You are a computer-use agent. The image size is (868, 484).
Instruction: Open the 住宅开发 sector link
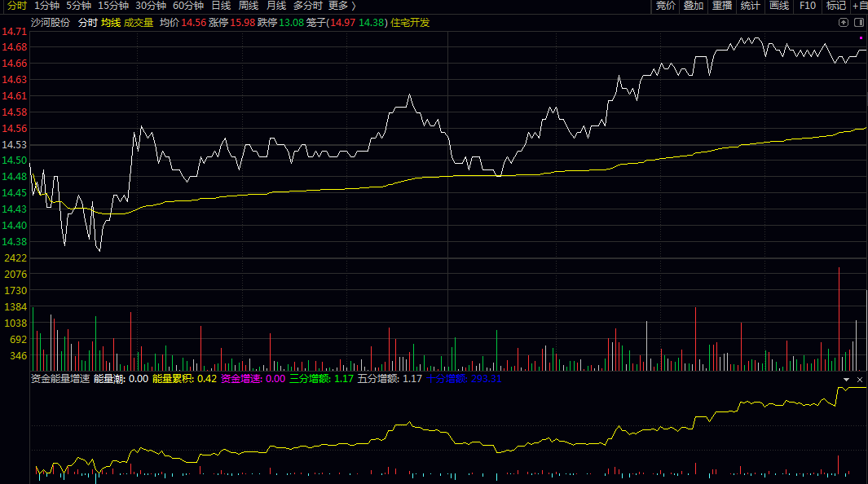[411, 23]
